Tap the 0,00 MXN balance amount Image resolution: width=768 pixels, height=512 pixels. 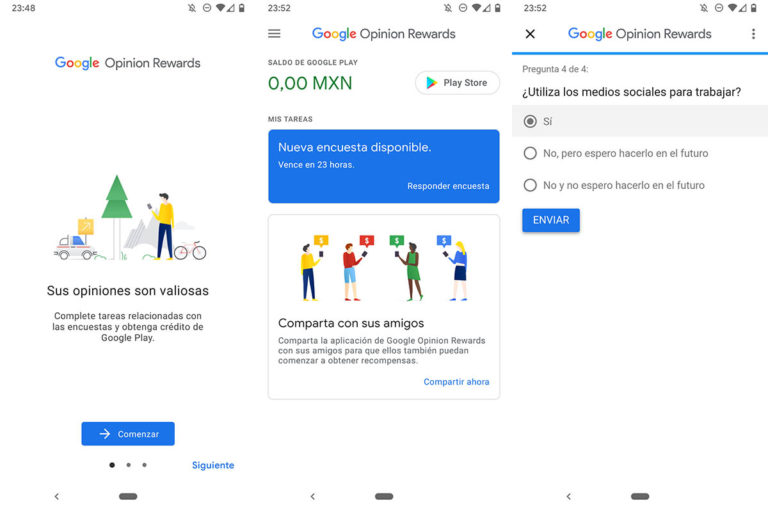(310, 83)
